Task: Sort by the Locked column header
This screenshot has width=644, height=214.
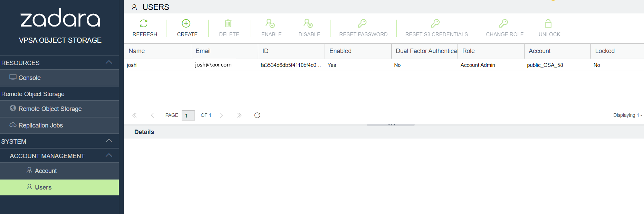Action: click(617, 51)
